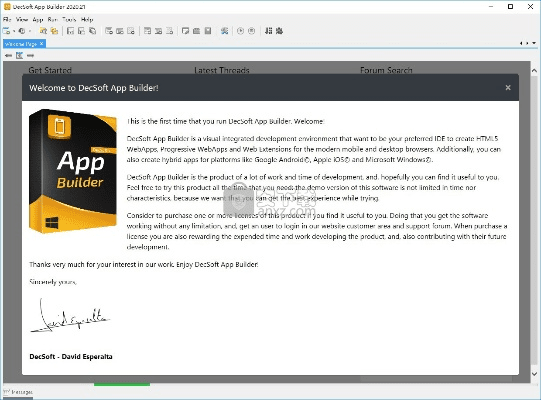Screen dimensions: 541x400
Task: Click the first icon of the views group
Action: point(109,31)
